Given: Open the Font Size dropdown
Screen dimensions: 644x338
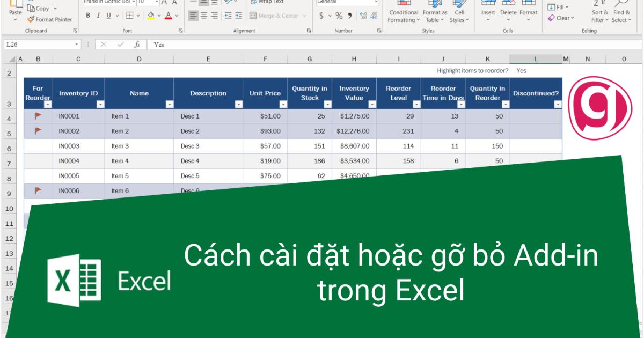Looking at the screenshot, I should (x=156, y=3).
